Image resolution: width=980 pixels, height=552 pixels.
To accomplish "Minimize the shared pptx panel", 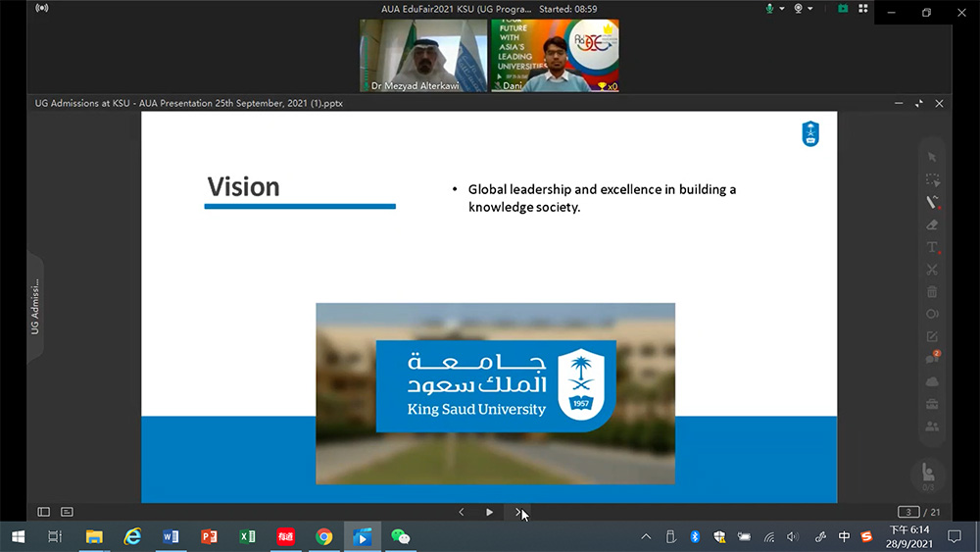I will 898,103.
